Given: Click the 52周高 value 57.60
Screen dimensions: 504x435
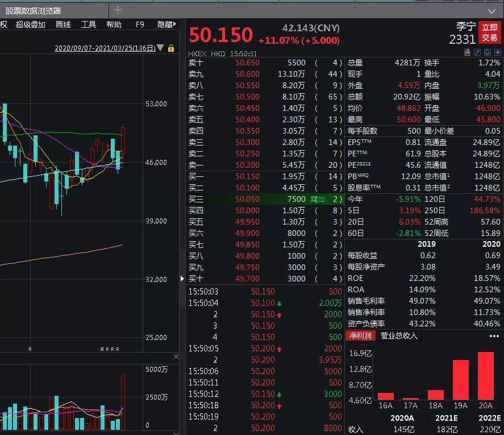Looking at the screenshot, I should (x=490, y=222).
